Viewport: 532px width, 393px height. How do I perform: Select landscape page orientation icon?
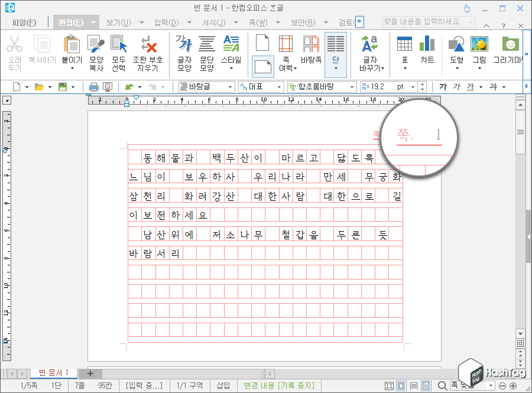[x=263, y=67]
